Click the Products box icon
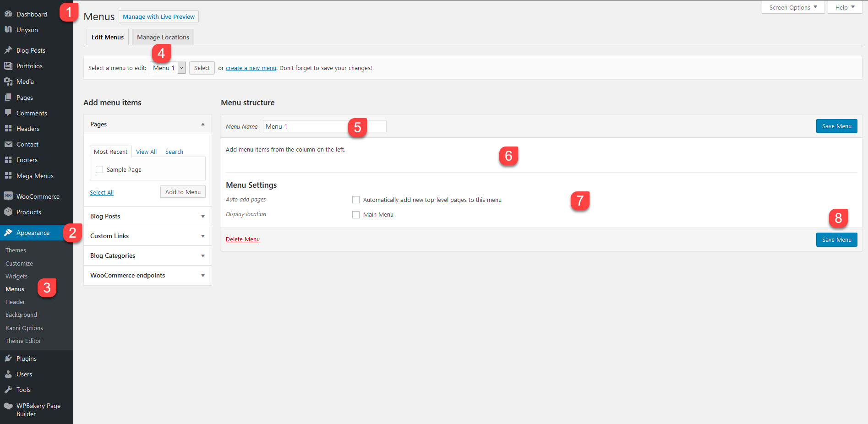The height and width of the screenshot is (424, 868). 8,212
